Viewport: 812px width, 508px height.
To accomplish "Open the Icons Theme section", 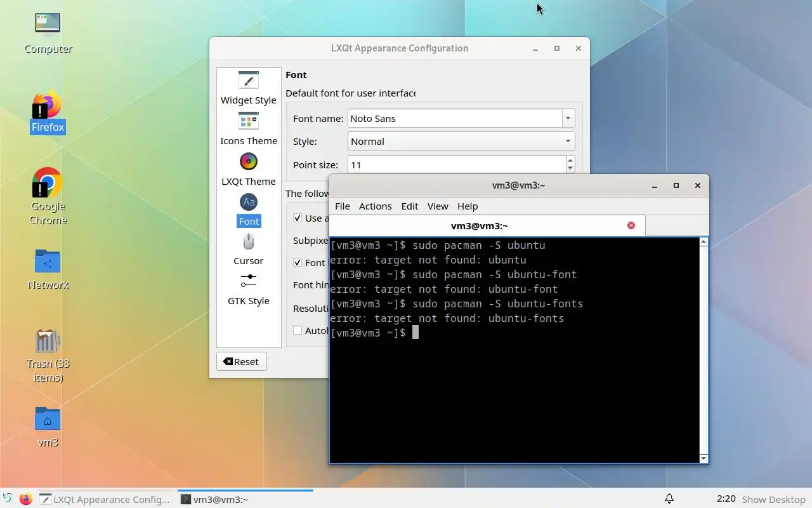I will click(248, 129).
